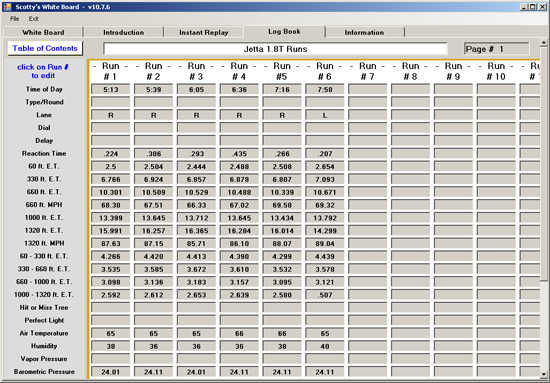Select 60-330 ft. E.T. cell 4.420
Screen dimensions: 550x383
[153, 256]
